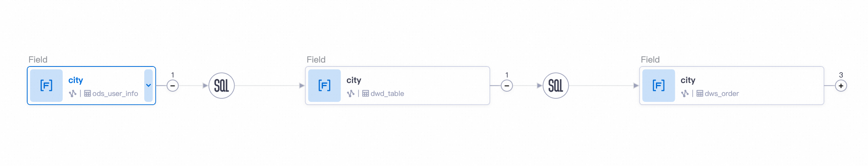Click the ods_user_info table name

(x=115, y=94)
